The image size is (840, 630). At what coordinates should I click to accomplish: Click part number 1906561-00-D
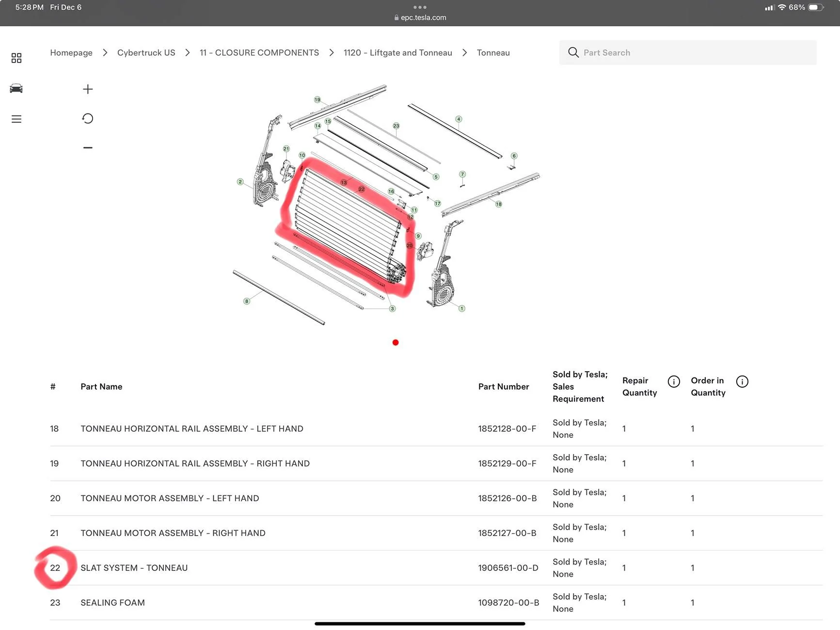click(508, 568)
